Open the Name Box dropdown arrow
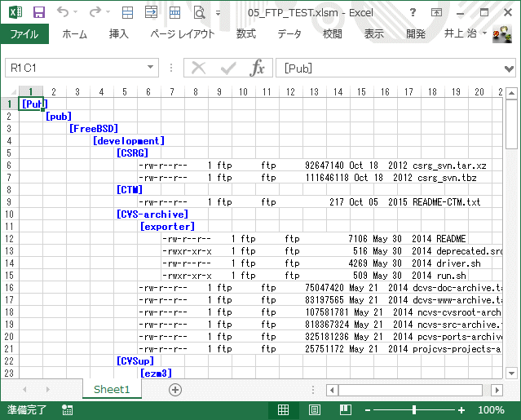The width and height of the screenshot is (521, 420). 151,69
